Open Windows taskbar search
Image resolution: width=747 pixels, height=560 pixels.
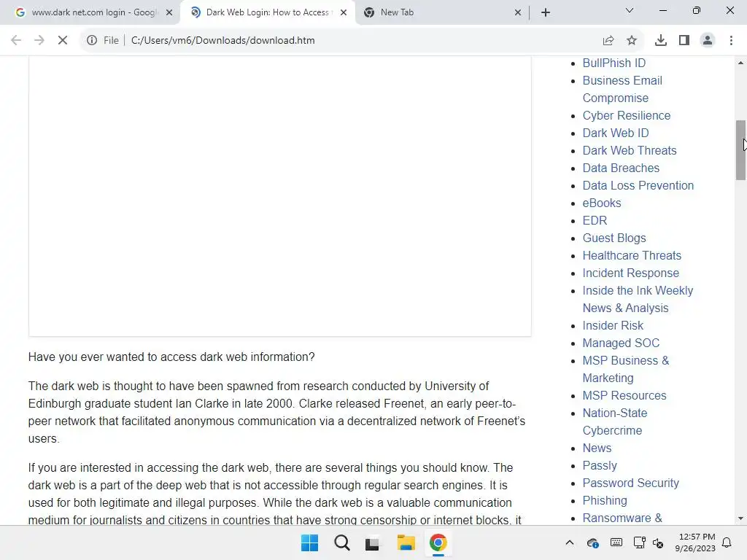click(342, 542)
